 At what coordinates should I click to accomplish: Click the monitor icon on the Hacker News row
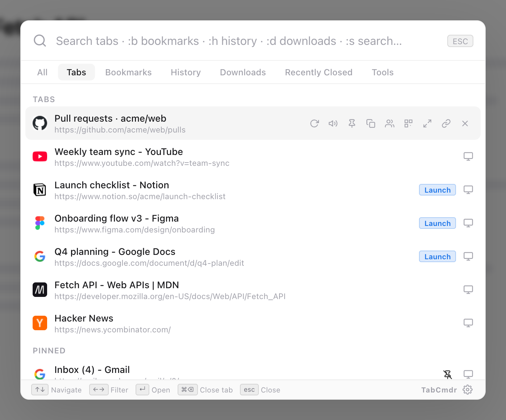point(468,323)
